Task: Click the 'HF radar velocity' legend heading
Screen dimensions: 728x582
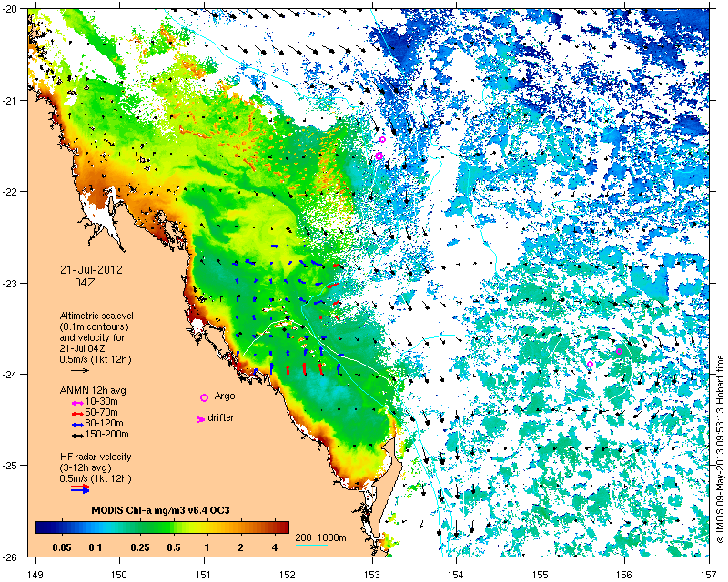Action: pyautogui.click(x=96, y=457)
